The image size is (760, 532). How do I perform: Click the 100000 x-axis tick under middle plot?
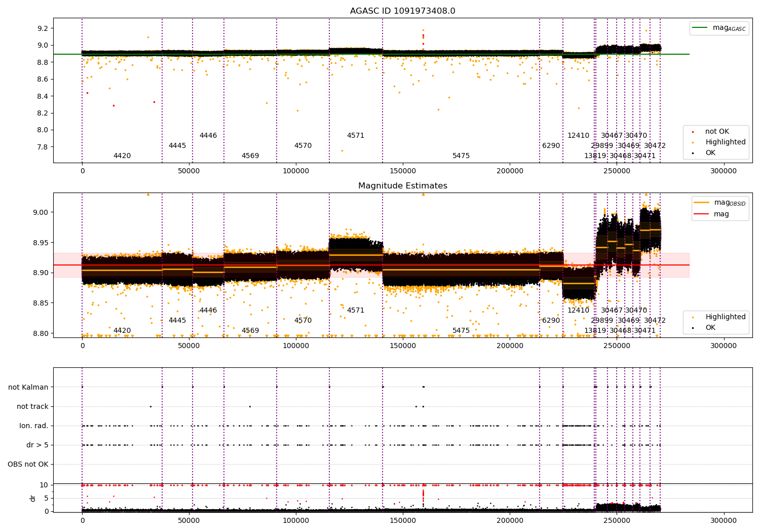tap(296, 346)
